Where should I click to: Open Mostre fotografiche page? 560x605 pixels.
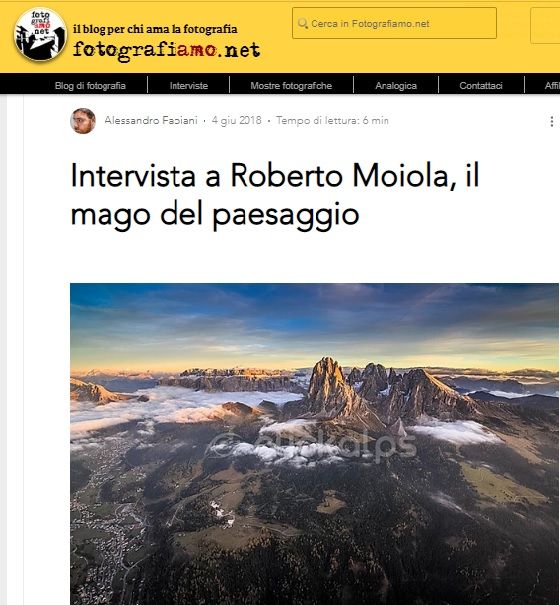click(291, 85)
